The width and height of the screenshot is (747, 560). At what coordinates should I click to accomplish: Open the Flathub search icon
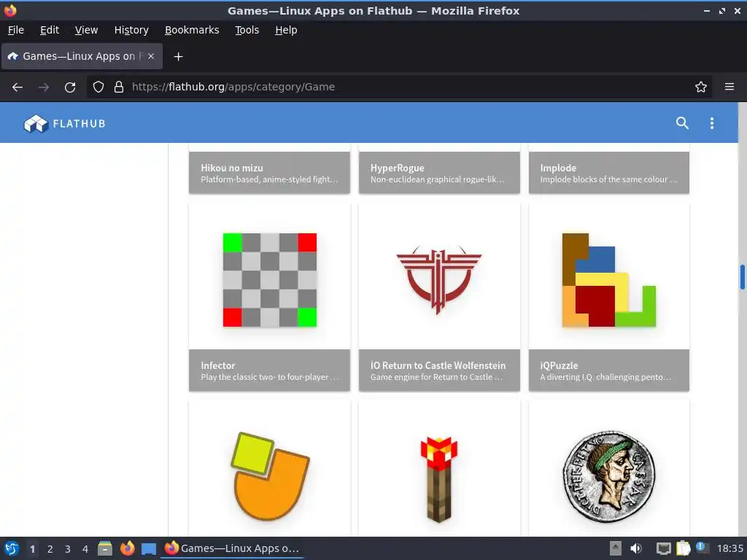[x=682, y=122]
